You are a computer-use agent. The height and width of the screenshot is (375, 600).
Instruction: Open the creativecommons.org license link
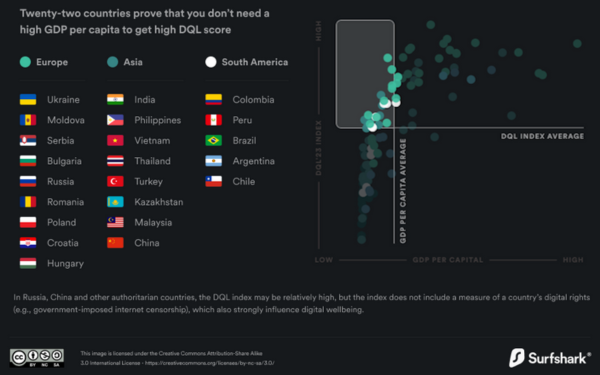(209, 363)
